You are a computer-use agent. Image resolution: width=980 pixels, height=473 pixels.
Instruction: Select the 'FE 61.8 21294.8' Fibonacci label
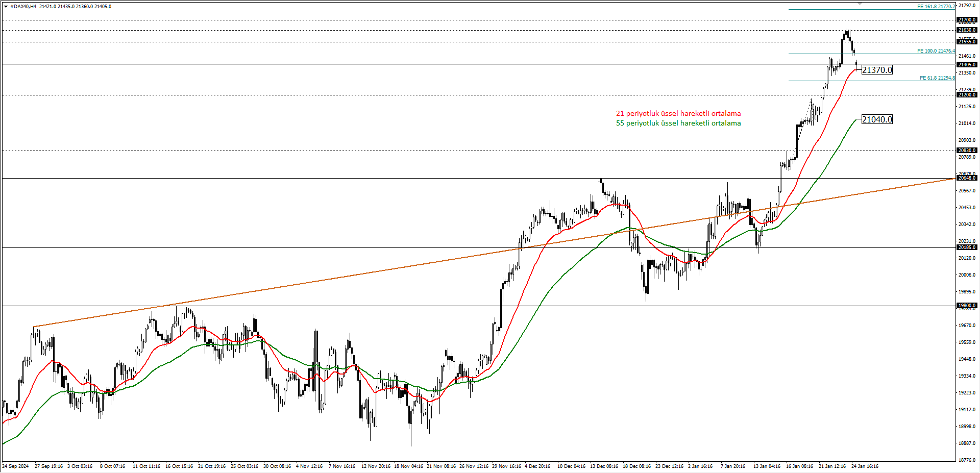[937, 78]
